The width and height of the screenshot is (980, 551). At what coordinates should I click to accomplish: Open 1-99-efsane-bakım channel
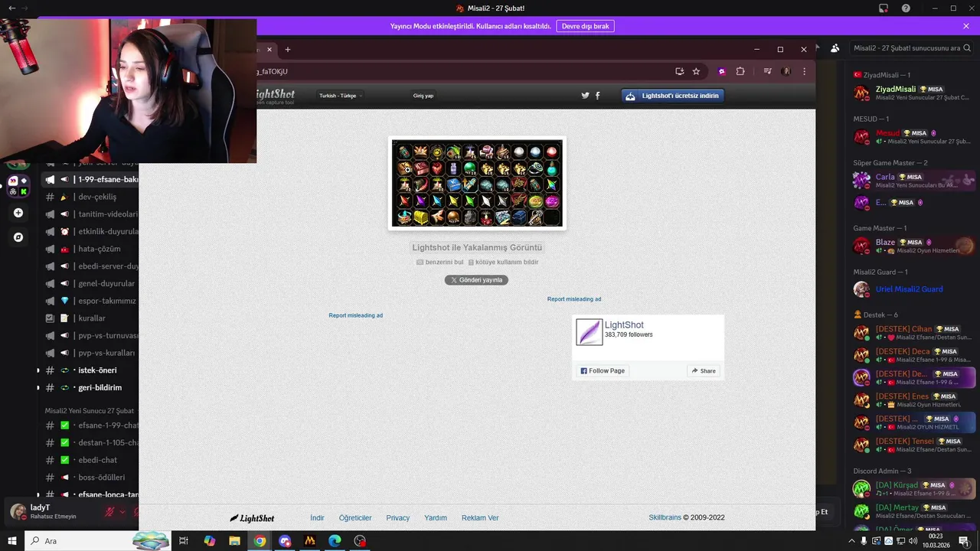coord(90,180)
